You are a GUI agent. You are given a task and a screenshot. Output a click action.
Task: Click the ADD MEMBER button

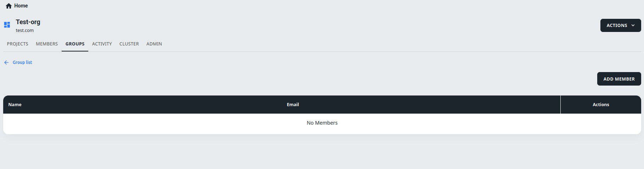tap(619, 79)
